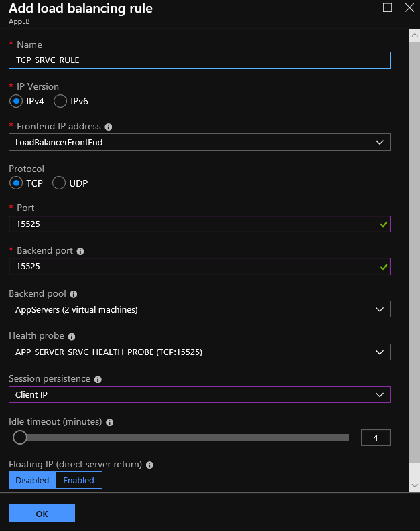
Task: Expand the Backend pool AppServers dropdown
Action: pos(200,309)
